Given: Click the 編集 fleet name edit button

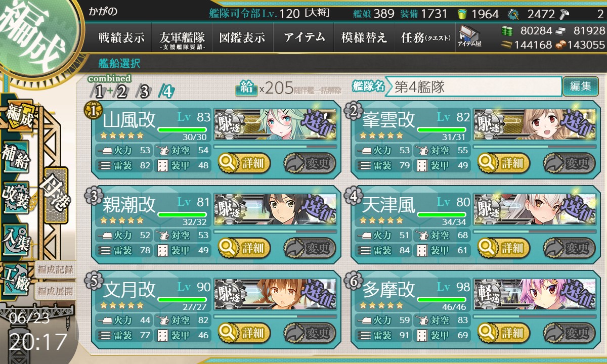Looking at the screenshot, I should click(x=580, y=86).
